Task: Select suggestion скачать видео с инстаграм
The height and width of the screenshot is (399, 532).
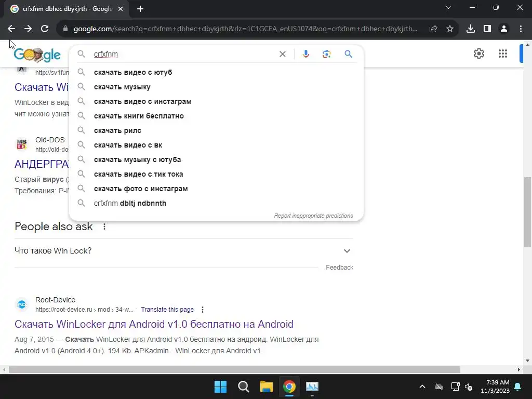Action: pyautogui.click(x=216, y=101)
